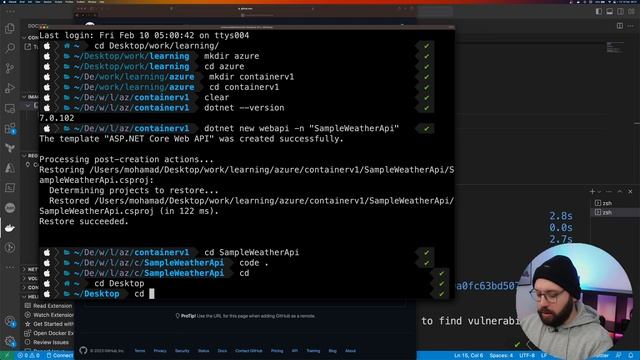Open Contact GitHub link in footer
This screenshot has width=640, height=360.
[249, 351]
